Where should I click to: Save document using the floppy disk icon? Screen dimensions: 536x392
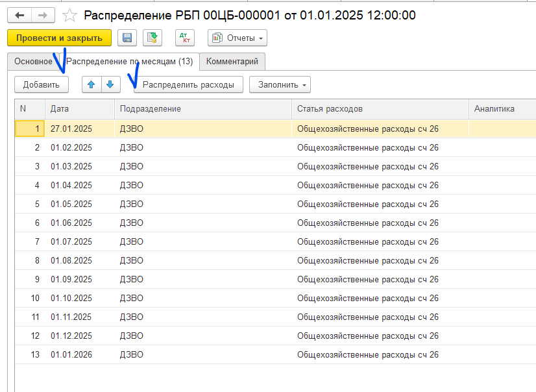(x=127, y=38)
